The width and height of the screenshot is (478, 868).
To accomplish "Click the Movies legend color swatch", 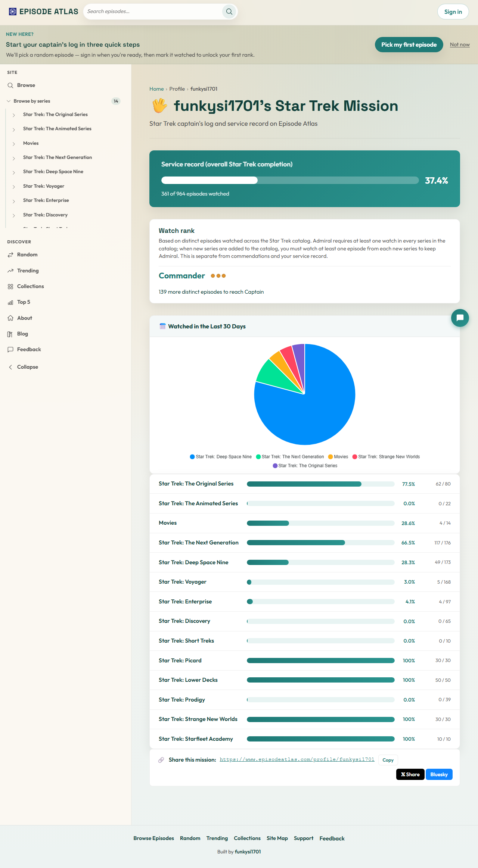I will coord(330,457).
